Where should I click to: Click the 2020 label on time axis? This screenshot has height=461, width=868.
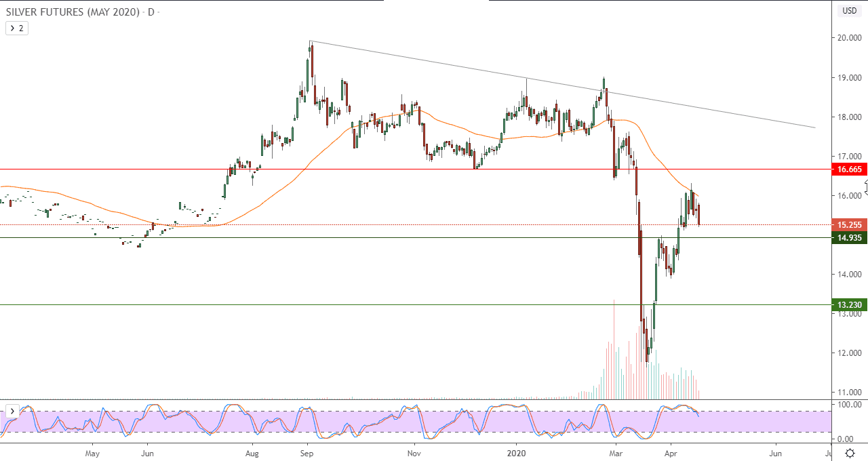pos(517,453)
